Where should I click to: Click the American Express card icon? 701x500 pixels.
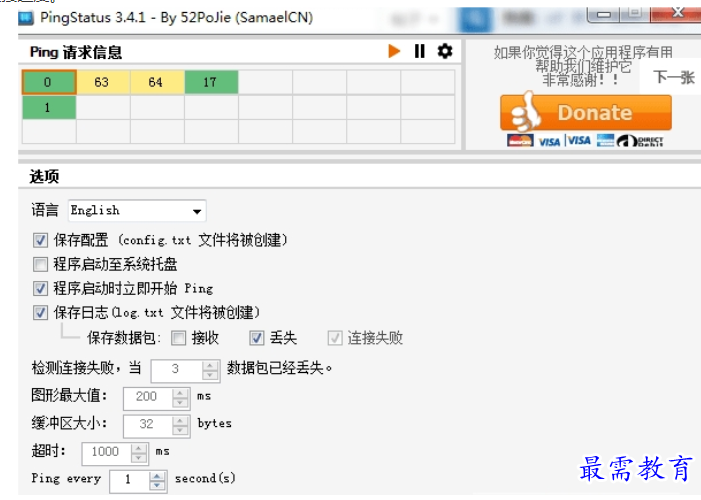tap(605, 140)
